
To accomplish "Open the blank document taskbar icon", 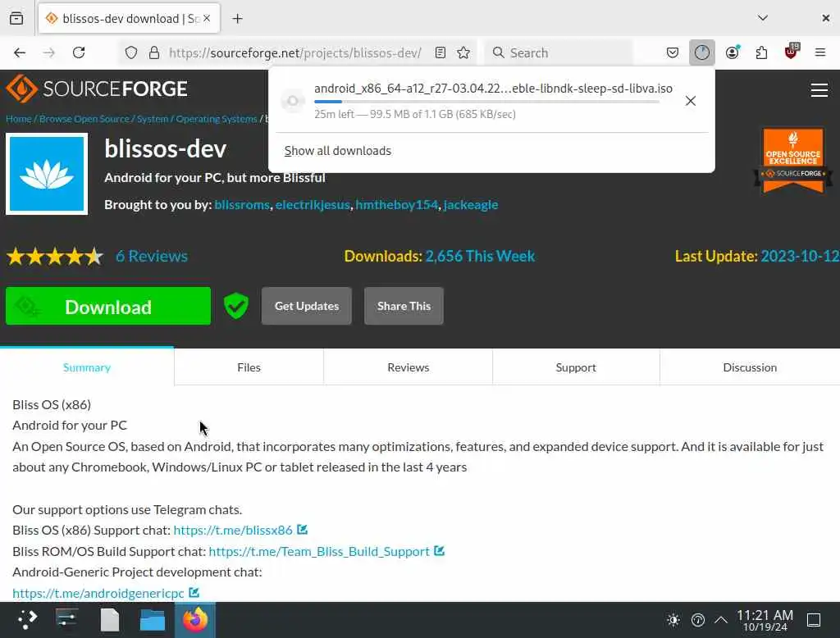I will pos(110,620).
